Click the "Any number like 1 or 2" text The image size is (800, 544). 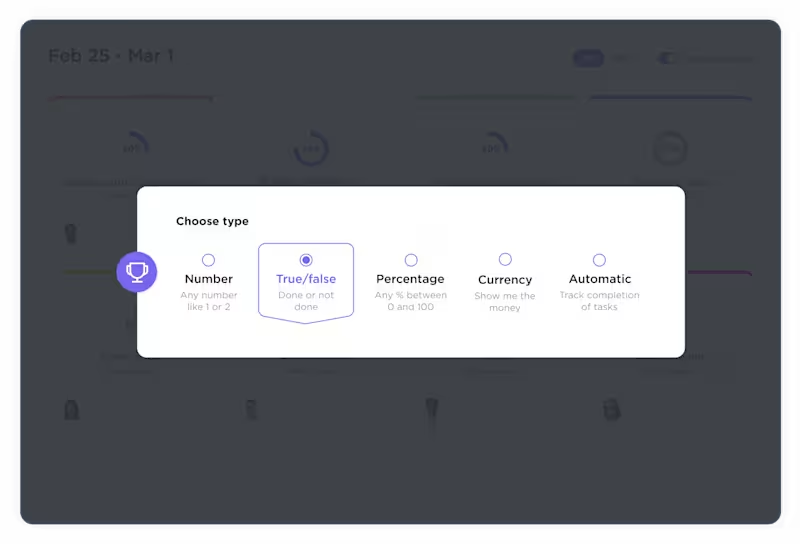click(208, 301)
